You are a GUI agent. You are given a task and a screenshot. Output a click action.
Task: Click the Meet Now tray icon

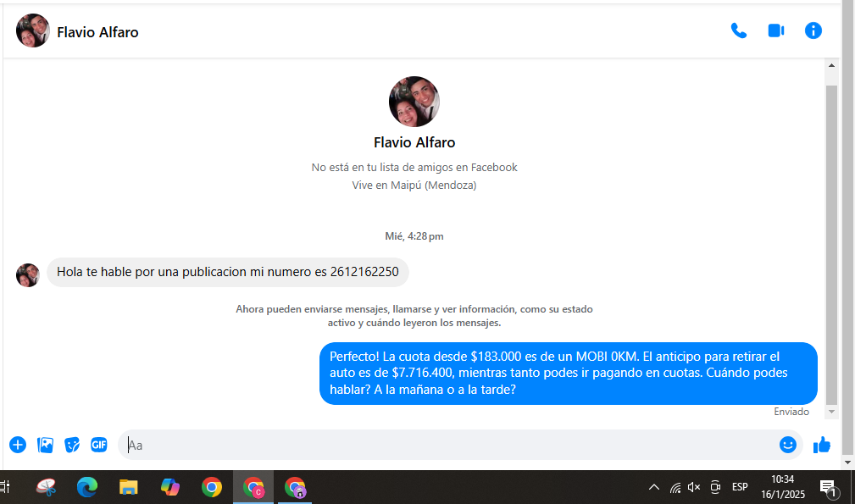pyautogui.click(x=715, y=487)
